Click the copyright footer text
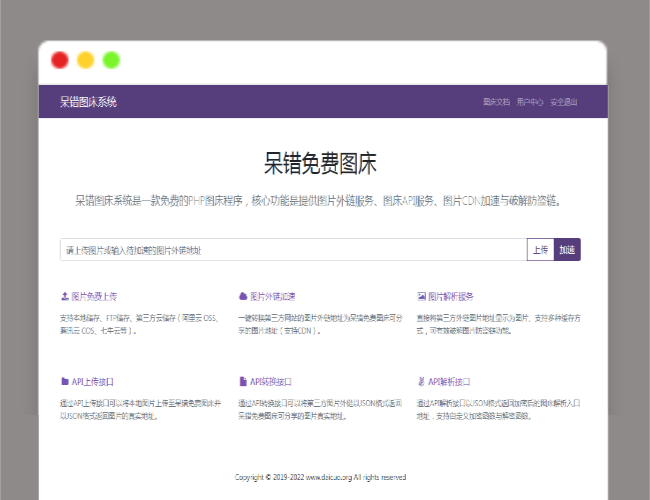The height and width of the screenshot is (500, 650). (x=320, y=477)
